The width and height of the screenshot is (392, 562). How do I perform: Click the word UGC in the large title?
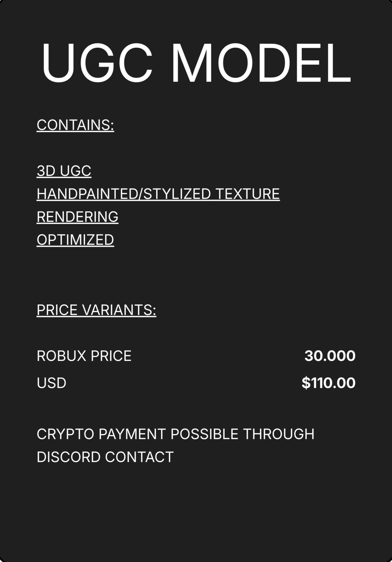(97, 63)
